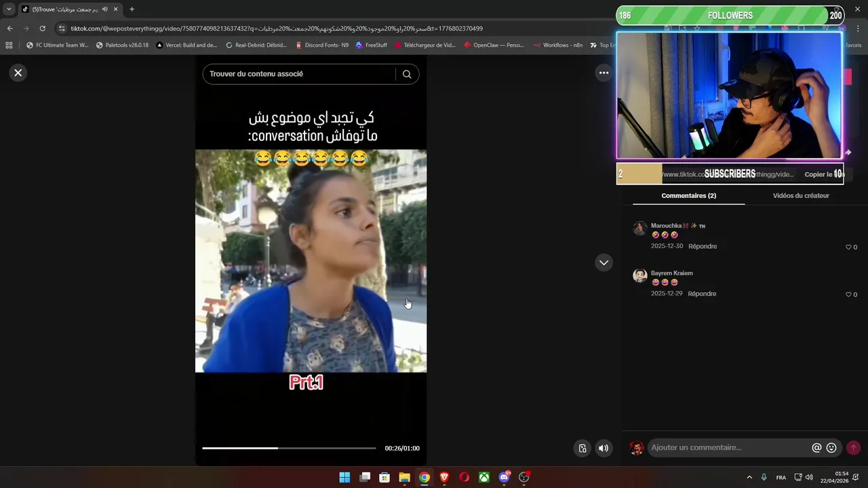The image size is (868, 488).
Task: Open Paletools v26.0.18 bookmark
Action: (122, 45)
